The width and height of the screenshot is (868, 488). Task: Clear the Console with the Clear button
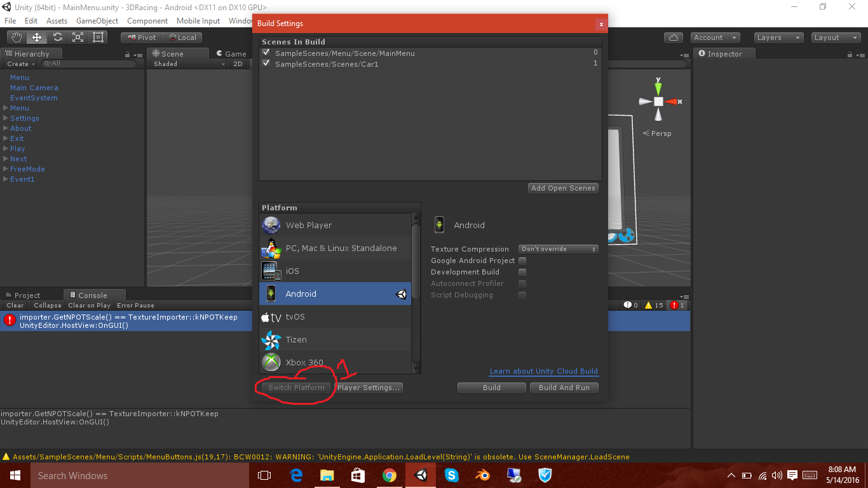15,306
